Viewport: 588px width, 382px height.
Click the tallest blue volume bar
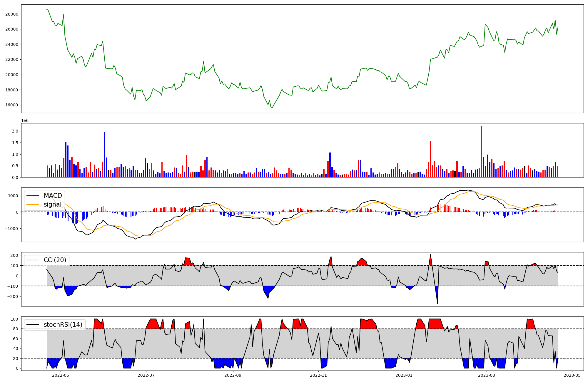click(105, 155)
